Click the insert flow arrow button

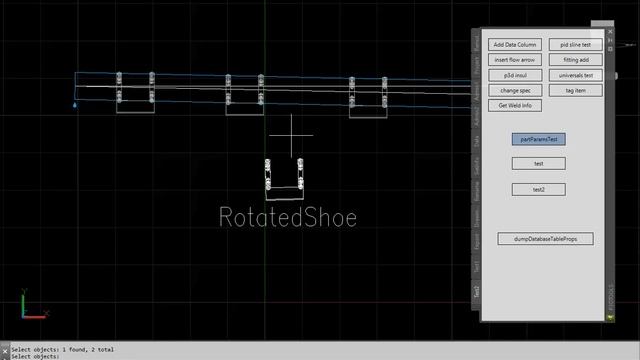pyautogui.click(x=515, y=60)
